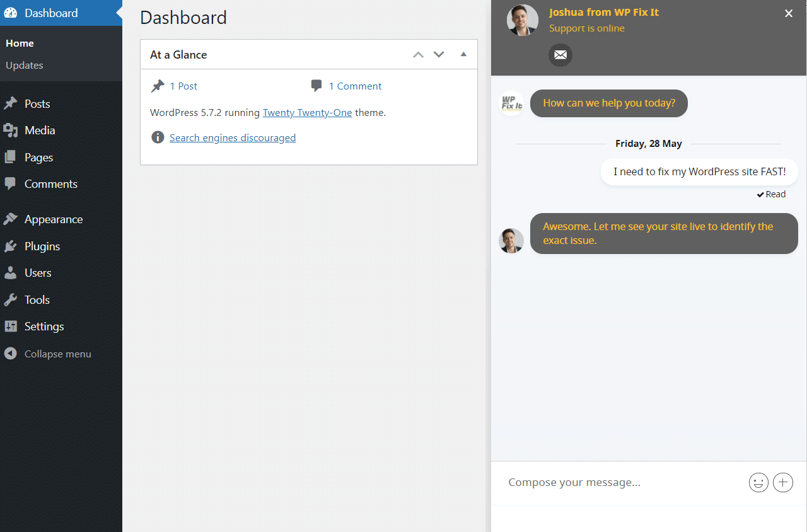Viewport: 807px width, 532px height.
Task: Click Search engines discouraged link
Action: (233, 137)
